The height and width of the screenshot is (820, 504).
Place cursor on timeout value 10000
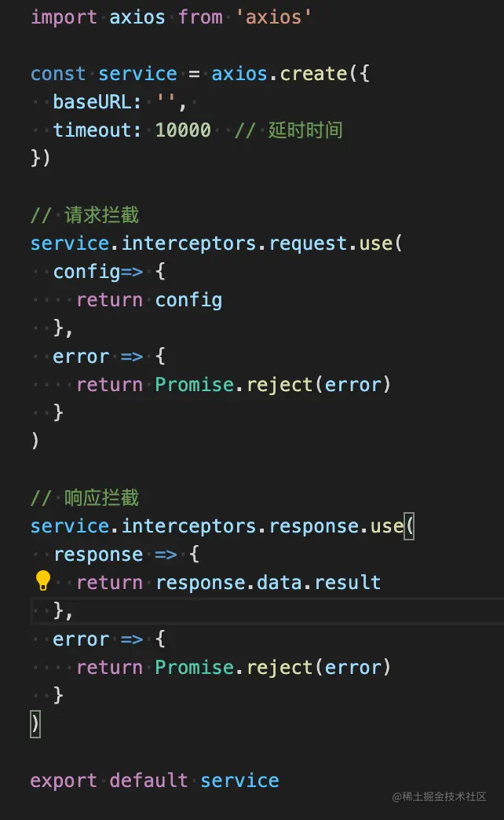[183, 130]
